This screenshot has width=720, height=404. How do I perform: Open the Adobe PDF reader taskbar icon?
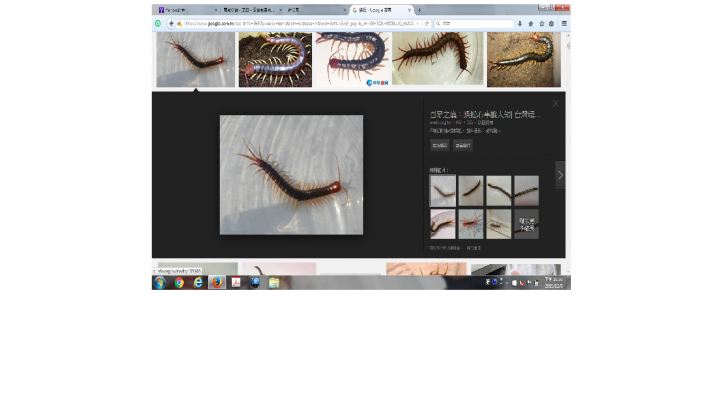[x=236, y=283]
